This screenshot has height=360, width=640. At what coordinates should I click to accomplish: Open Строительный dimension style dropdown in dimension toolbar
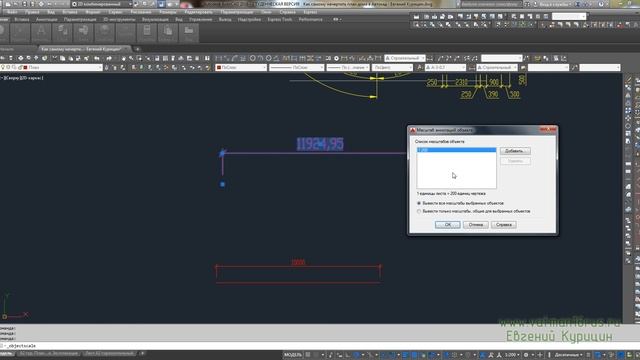coord(405,58)
